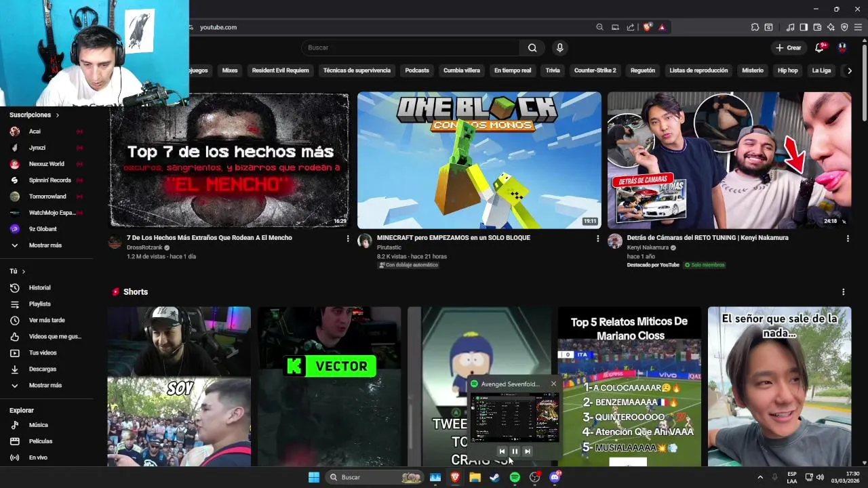Image resolution: width=868 pixels, height=488 pixels.
Task: Open more options for El Mencho video
Action: [x=348, y=239]
